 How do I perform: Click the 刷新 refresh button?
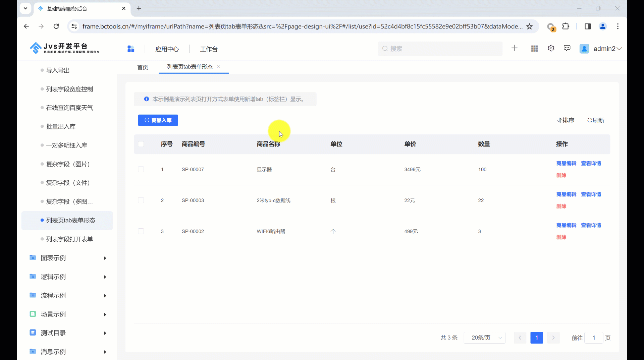596,120
